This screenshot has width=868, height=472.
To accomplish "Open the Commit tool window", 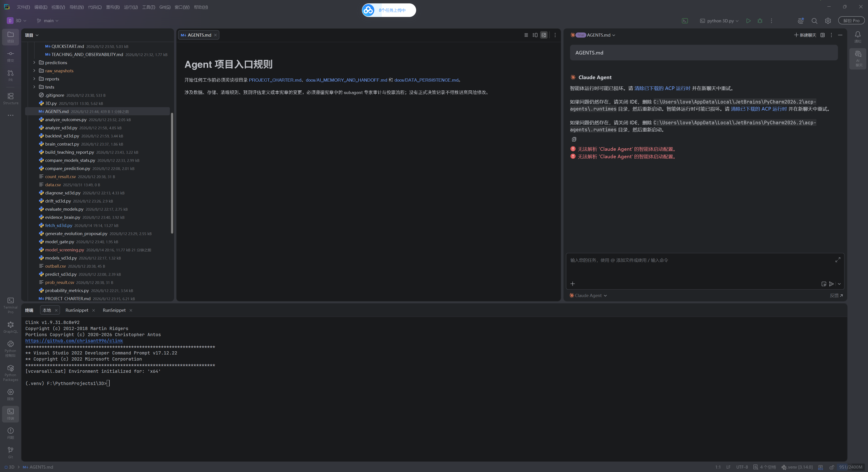I will click(10, 56).
